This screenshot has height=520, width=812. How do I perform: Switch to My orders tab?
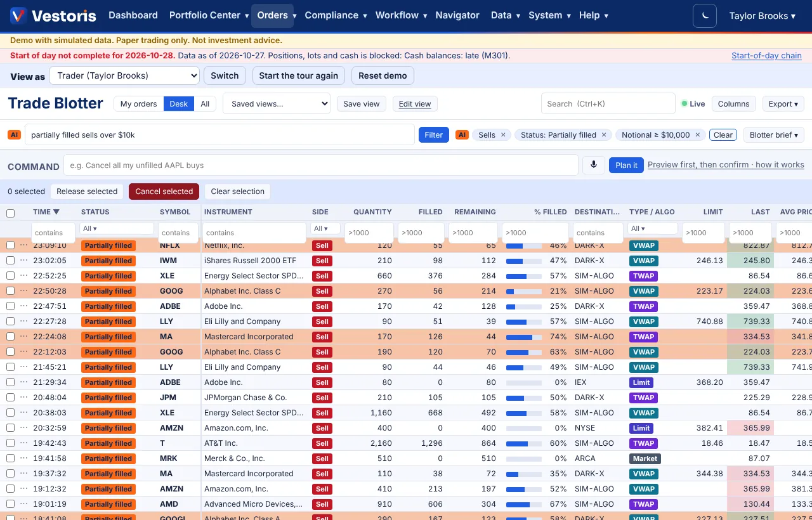tap(138, 104)
